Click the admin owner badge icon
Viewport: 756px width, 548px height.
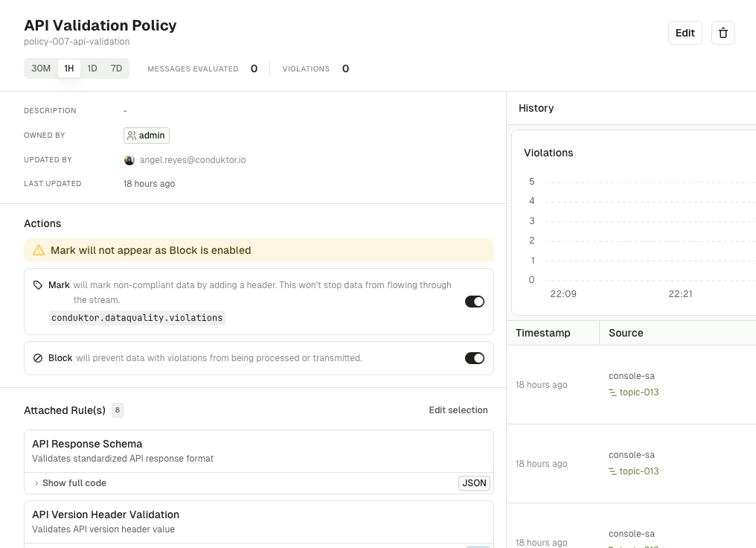132,136
